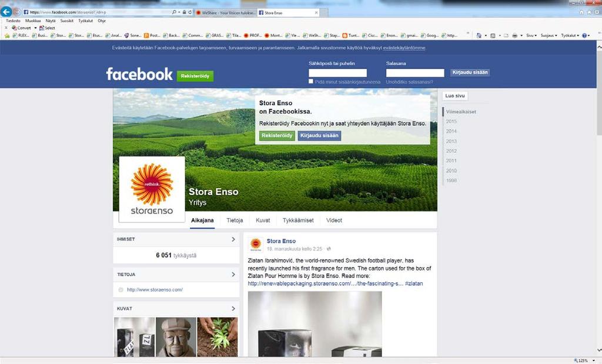Click the Convert toolbar button
The height and width of the screenshot is (364, 602).
21,28
